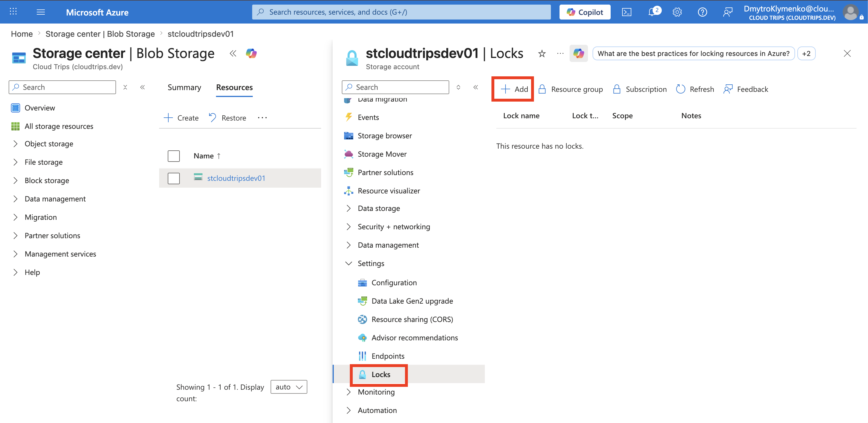Open more commands ellipsis in resources toolbar

(262, 118)
